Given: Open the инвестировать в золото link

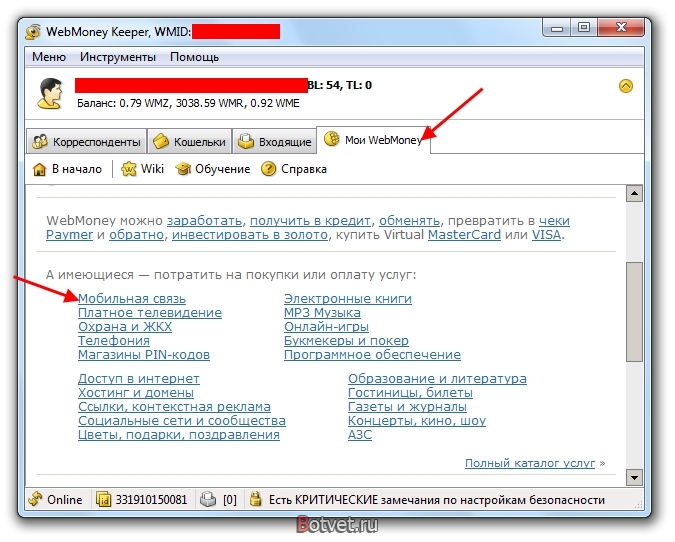Looking at the screenshot, I should pyautogui.click(x=250, y=235).
